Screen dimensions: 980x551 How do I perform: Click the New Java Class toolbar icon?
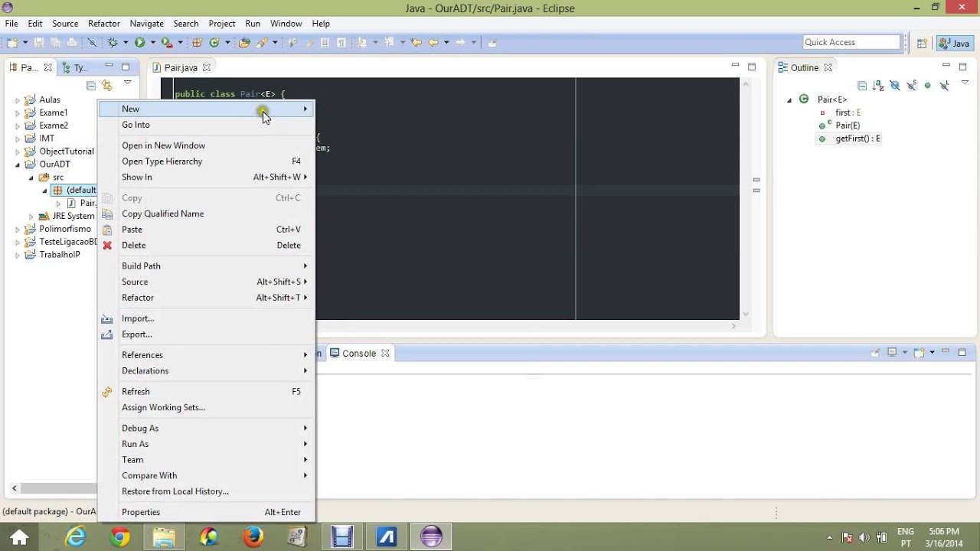pyautogui.click(x=214, y=43)
